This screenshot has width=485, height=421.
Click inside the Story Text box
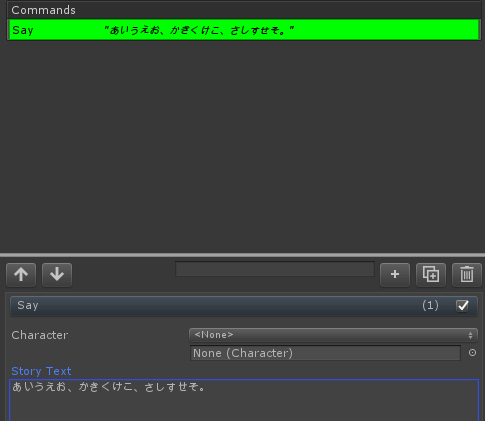[244, 400]
